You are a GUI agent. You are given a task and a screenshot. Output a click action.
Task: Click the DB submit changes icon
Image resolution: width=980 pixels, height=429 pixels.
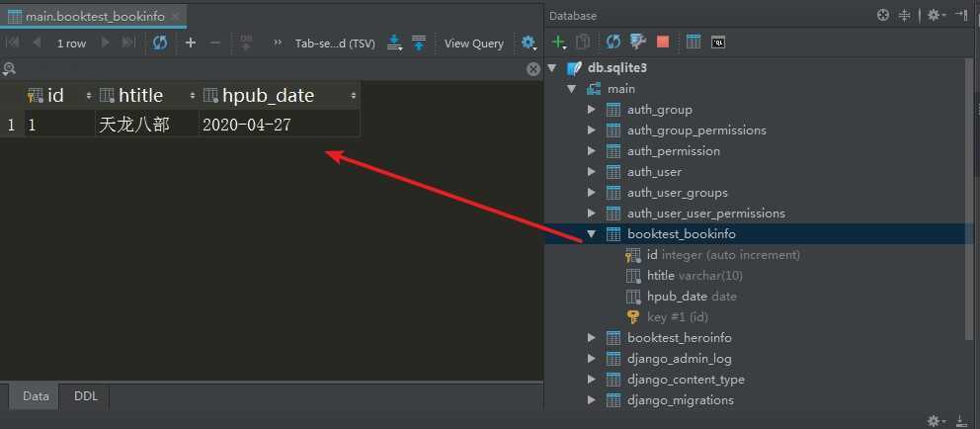click(x=246, y=43)
